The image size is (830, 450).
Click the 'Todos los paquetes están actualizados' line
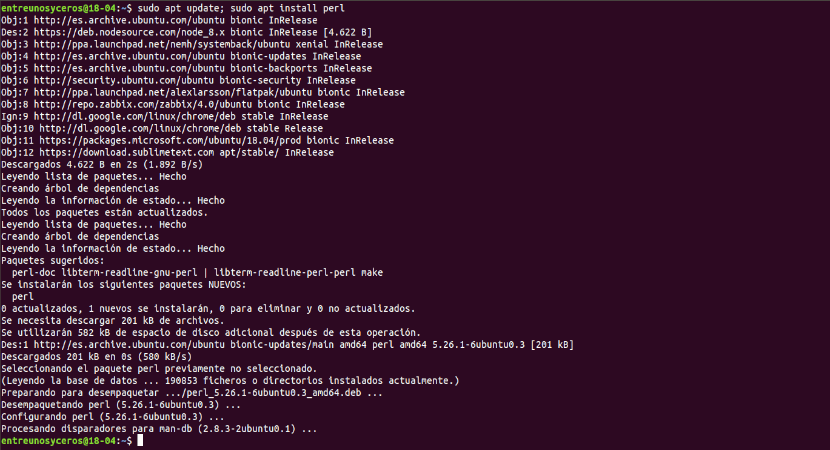click(104, 212)
